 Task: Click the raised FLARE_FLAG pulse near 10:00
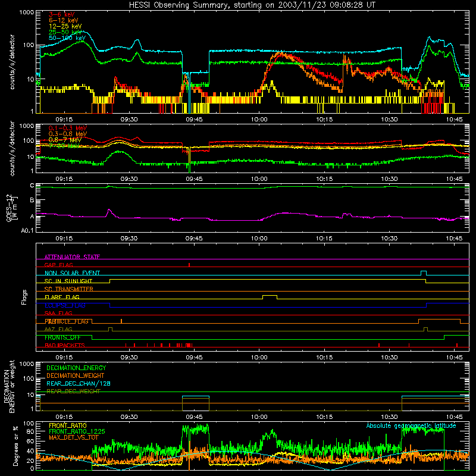(270, 296)
